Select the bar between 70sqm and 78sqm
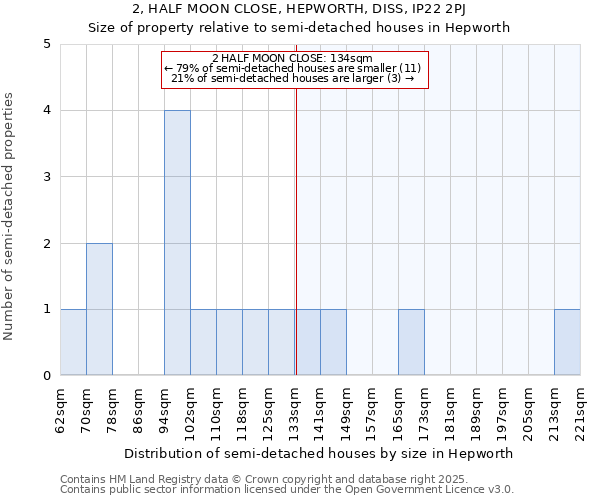 coord(99,309)
